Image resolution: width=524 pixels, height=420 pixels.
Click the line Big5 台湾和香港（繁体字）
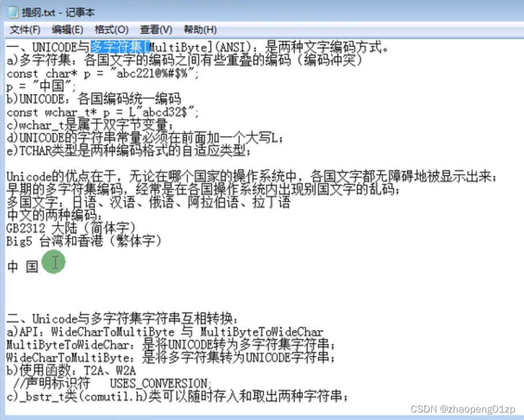(83, 241)
